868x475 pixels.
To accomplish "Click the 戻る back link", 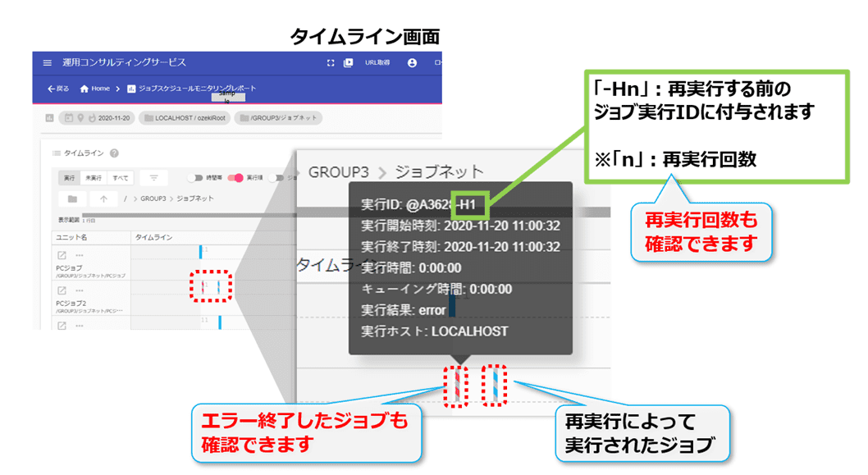I will 57,89.
